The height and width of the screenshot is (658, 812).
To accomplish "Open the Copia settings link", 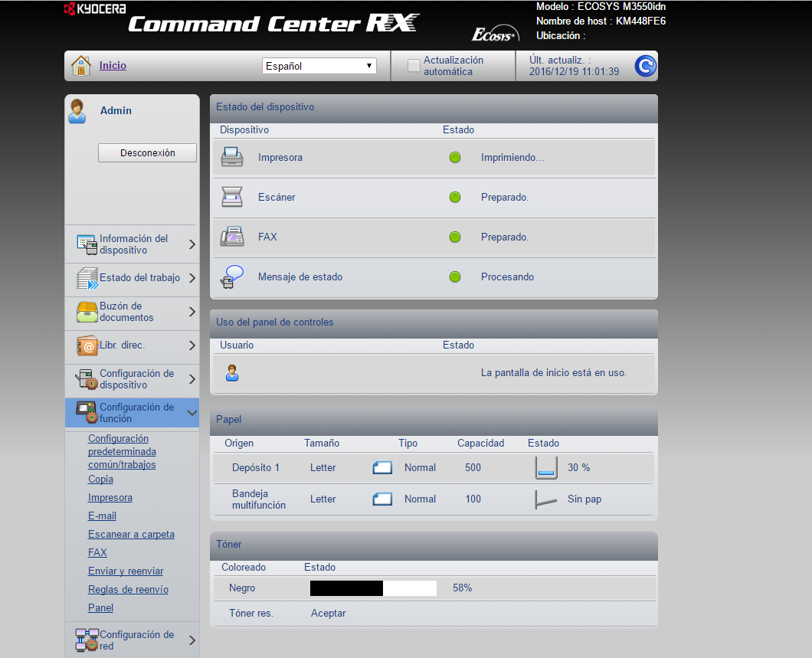I will pyautogui.click(x=100, y=479).
